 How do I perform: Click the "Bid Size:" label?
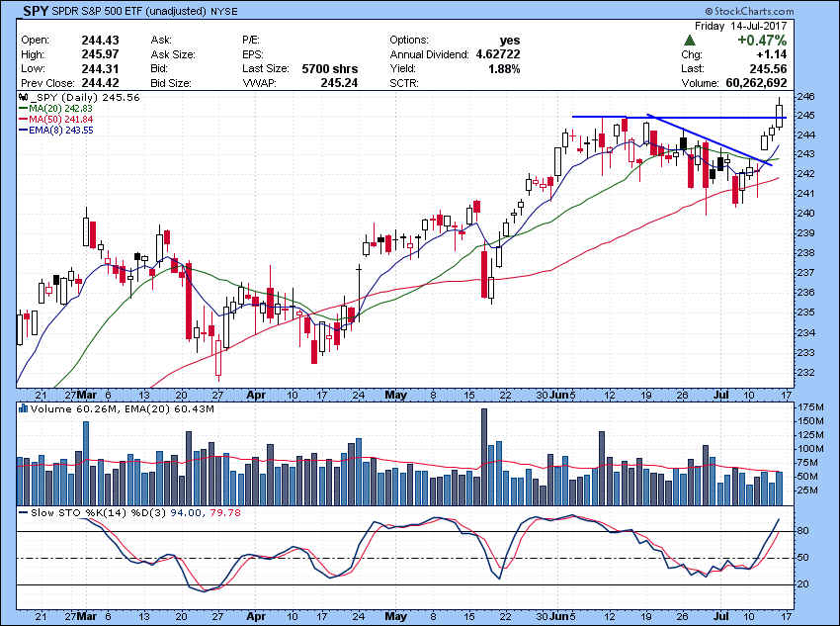coord(171,83)
